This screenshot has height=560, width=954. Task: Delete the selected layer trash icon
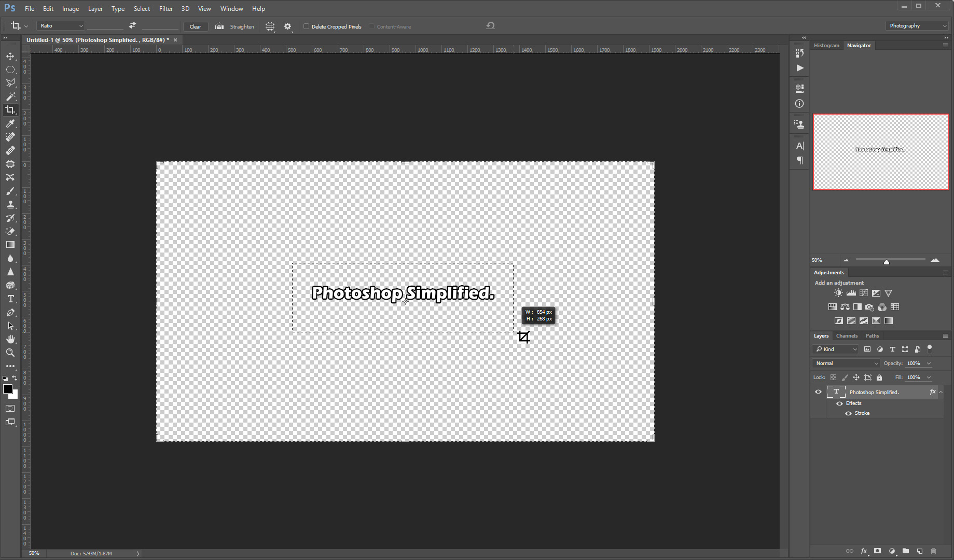click(x=934, y=551)
